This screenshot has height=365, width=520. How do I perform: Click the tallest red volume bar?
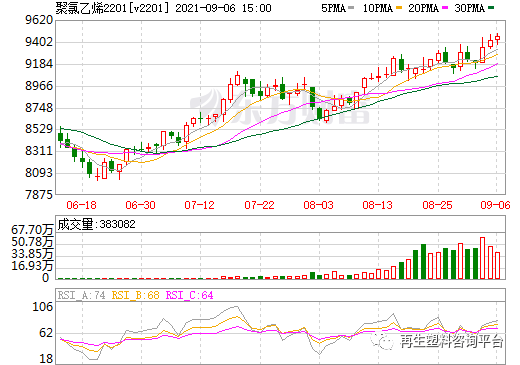click(x=482, y=258)
